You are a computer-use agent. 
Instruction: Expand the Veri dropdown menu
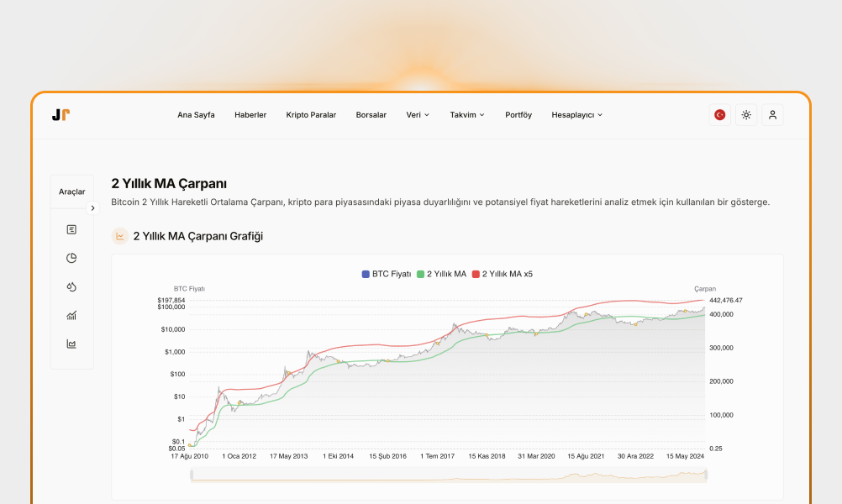click(x=418, y=114)
